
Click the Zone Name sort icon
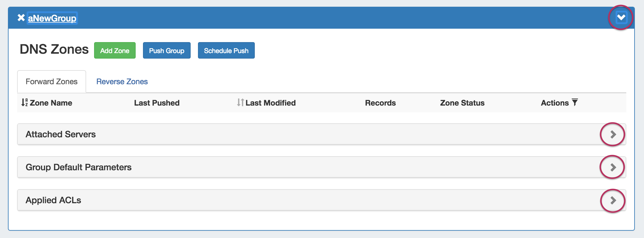pos(24,103)
